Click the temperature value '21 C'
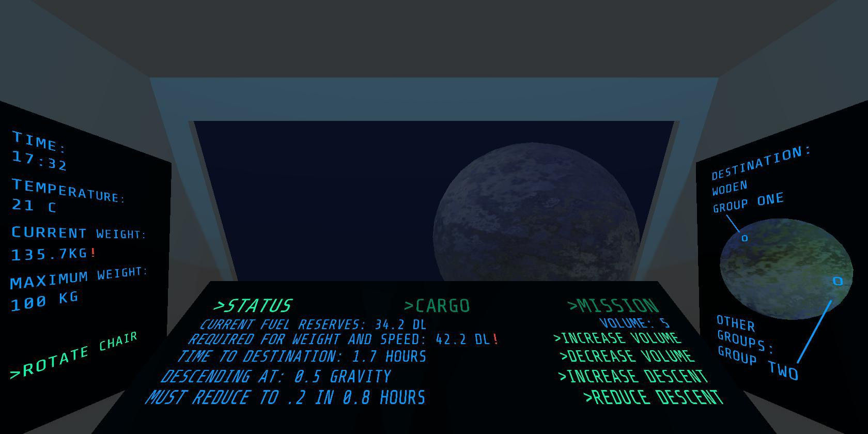 coord(34,206)
